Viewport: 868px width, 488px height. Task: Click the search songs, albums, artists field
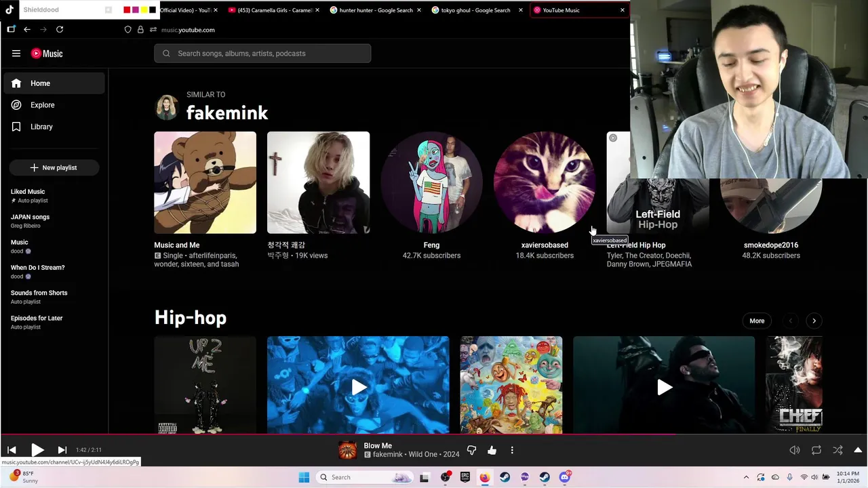tap(262, 54)
